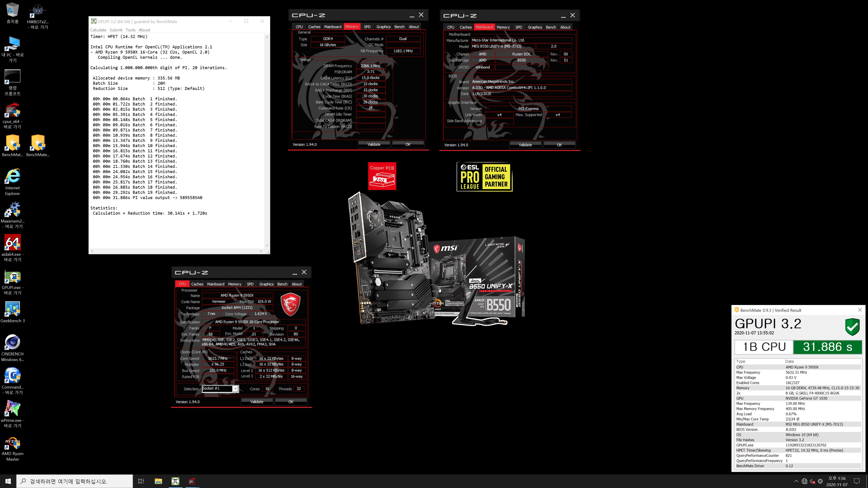868x488 pixels.
Task: Open the Maxxmem2 desktop shortcut
Action: [12, 215]
